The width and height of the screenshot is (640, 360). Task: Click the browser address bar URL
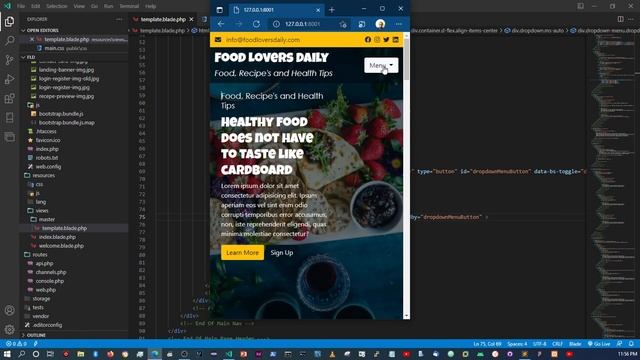click(302, 24)
